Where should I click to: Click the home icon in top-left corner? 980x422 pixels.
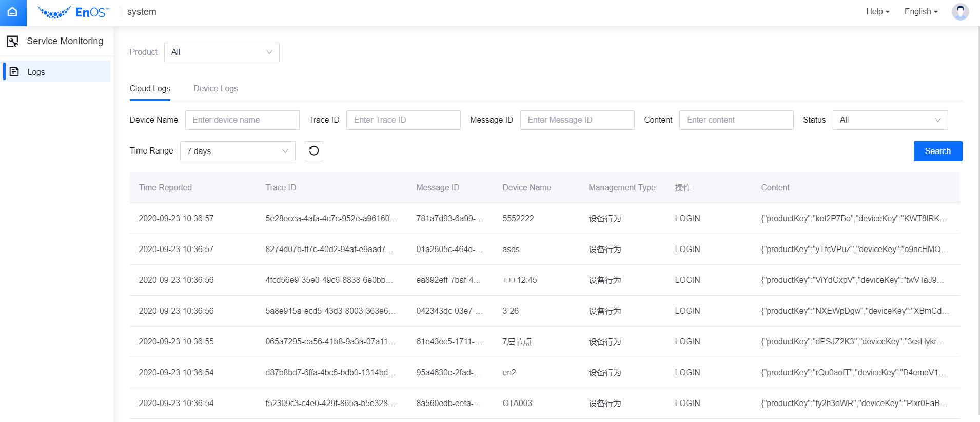tap(13, 12)
